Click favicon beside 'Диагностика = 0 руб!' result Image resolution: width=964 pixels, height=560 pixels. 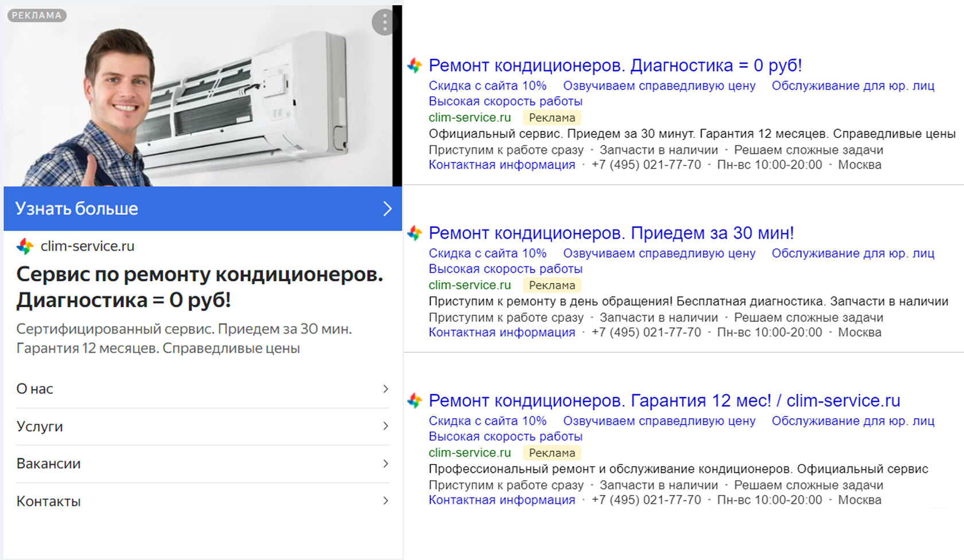pyautogui.click(x=414, y=65)
